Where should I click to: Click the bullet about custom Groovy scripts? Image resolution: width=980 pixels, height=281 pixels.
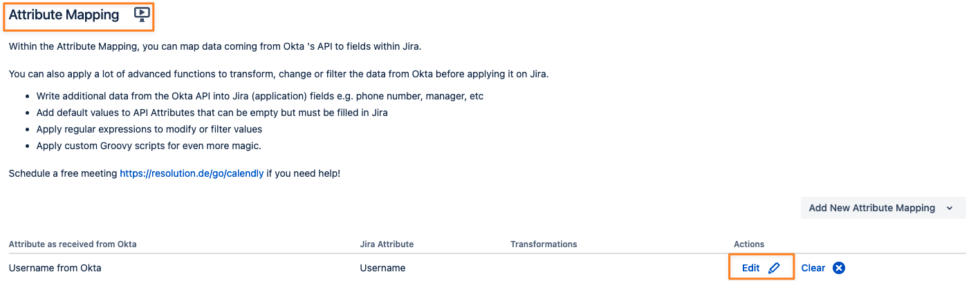pyautogui.click(x=149, y=146)
